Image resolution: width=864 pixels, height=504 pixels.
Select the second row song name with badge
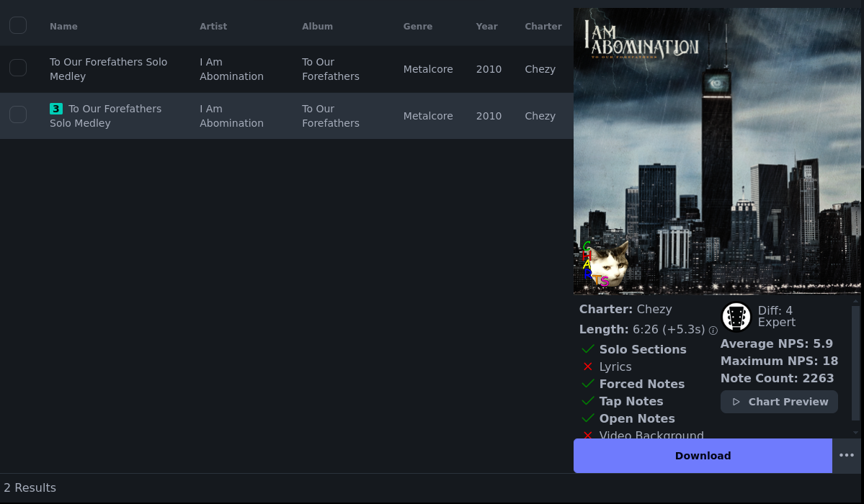106,116
